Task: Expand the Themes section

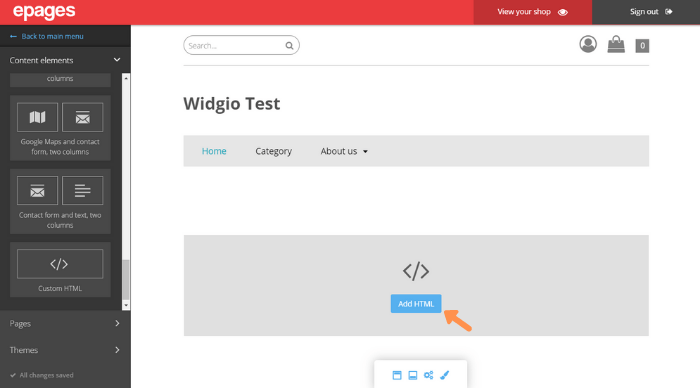Action: pyautogui.click(x=65, y=350)
